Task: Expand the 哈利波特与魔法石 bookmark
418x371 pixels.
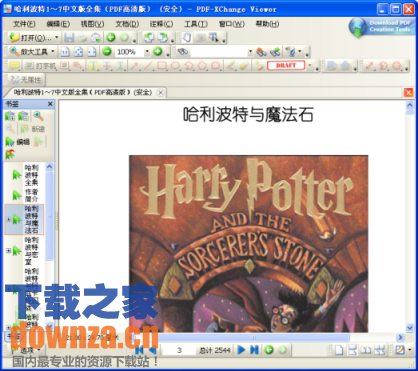Action: pyautogui.click(x=8, y=219)
